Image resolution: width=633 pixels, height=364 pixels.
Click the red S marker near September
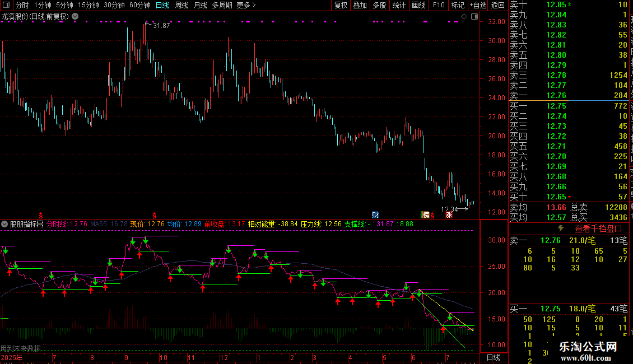tap(154, 216)
